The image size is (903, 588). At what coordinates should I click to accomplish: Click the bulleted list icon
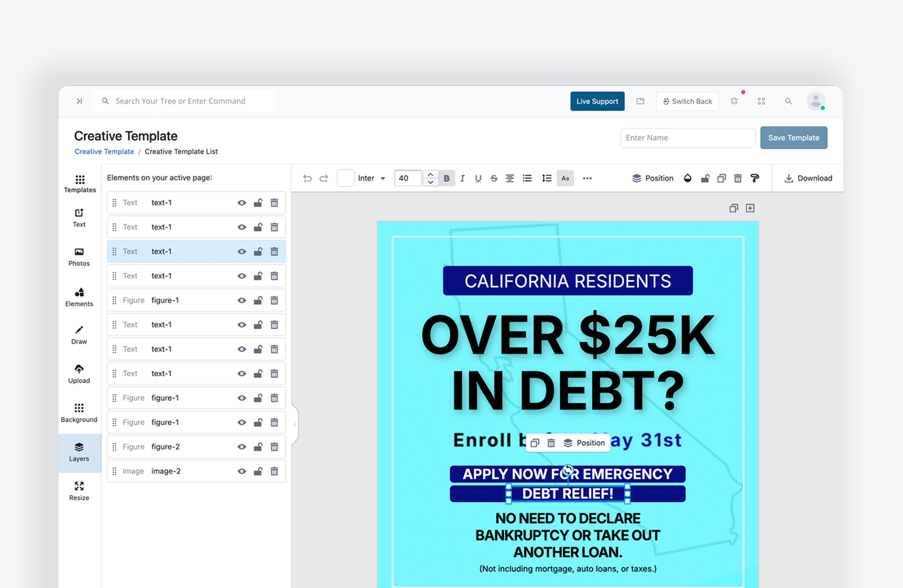click(527, 178)
